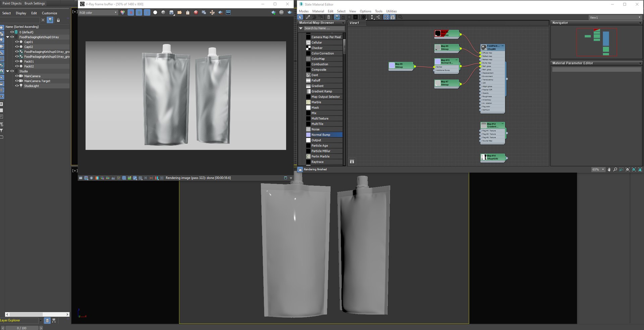Click the pan hand tool in Slate navigation bar

coord(609,170)
